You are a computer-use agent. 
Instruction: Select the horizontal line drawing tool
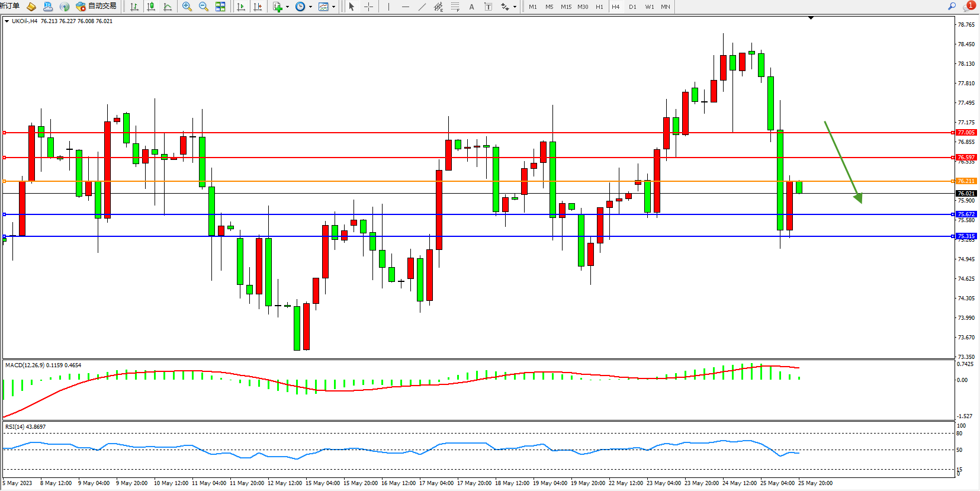405,7
